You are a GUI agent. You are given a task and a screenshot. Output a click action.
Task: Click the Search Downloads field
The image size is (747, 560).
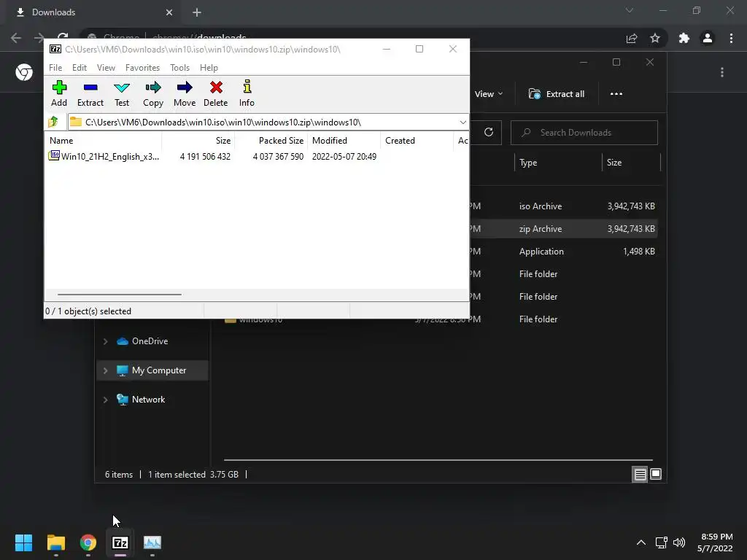point(584,133)
